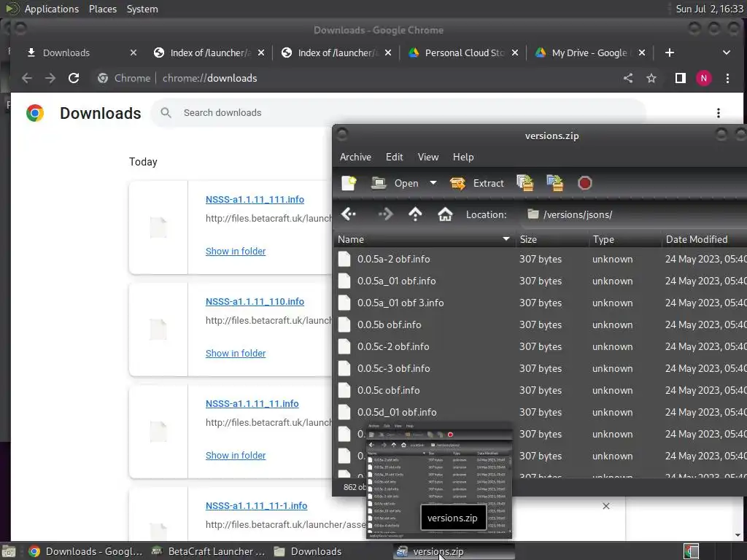The width and height of the screenshot is (747, 560).
Task: Open the Applications menu in top panel
Action: tap(52, 9)
